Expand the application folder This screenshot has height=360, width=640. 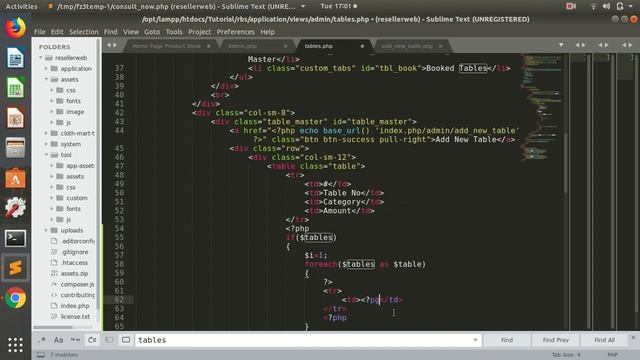point(46,69)
